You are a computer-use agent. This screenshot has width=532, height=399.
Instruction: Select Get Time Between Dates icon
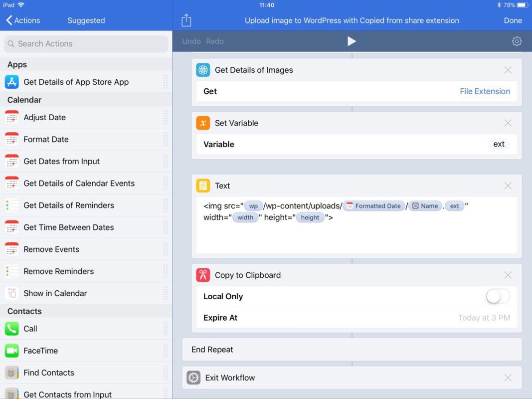point(12,227)
